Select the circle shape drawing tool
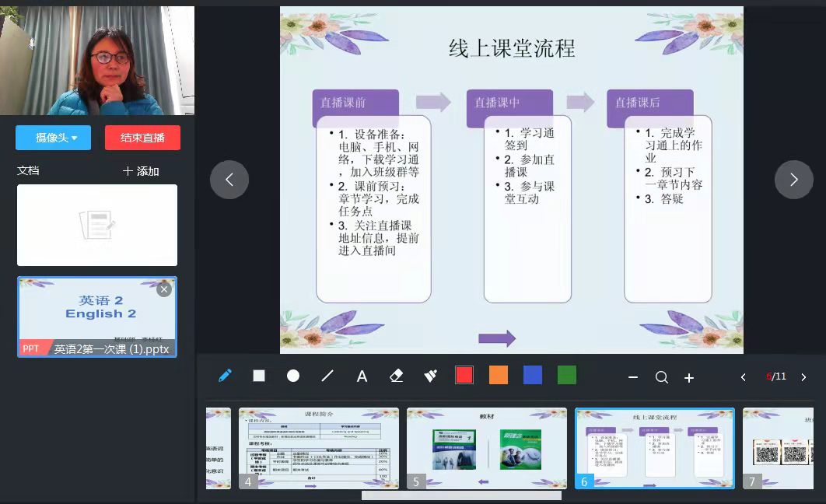 coord(293,375)
